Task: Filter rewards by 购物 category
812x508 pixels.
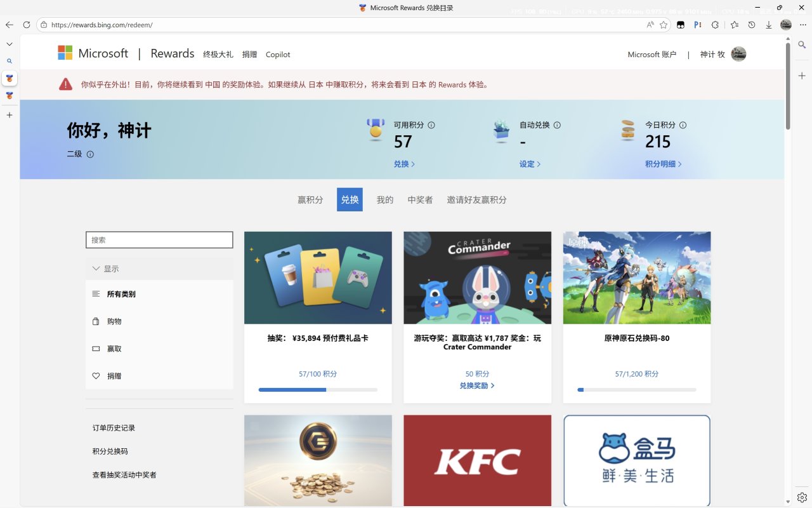Action: (159, 321)
